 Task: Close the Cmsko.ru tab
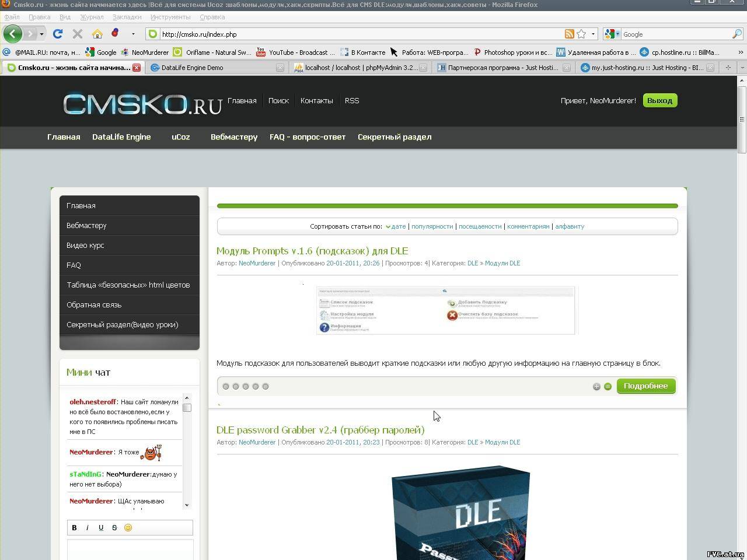click(137, 68)
